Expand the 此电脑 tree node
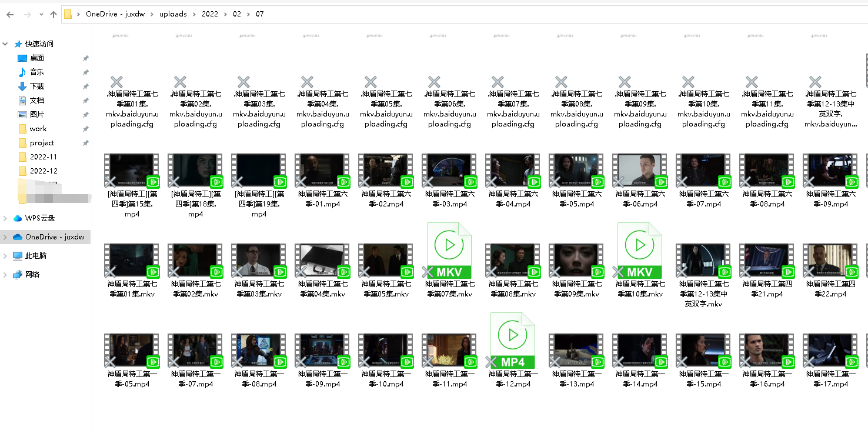This screenshot has height=430, width=868. tap(5, 256)
